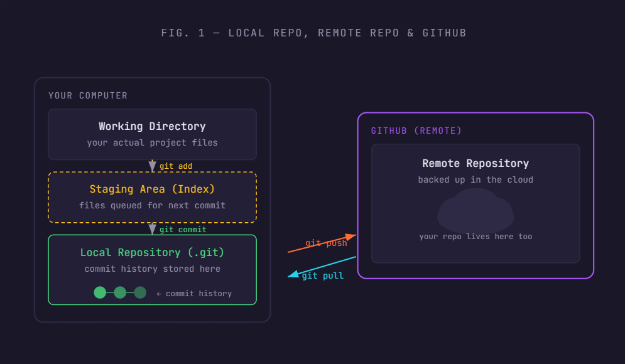Click the green 'git commit' label

[x=183, y=230]
